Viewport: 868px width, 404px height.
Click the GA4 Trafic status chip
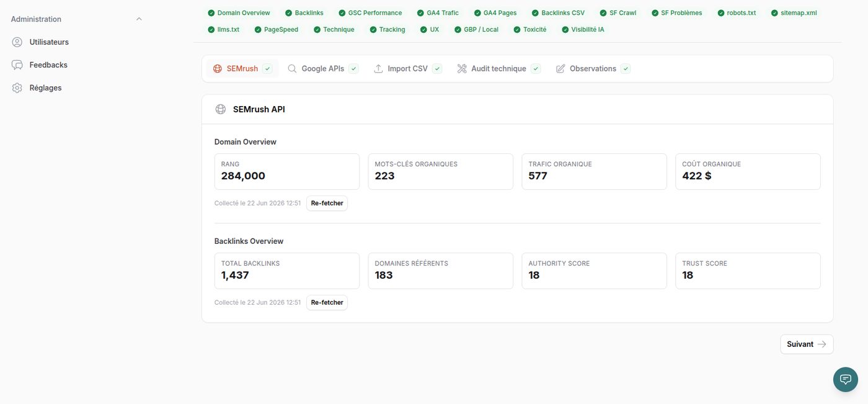click(438, 13)
